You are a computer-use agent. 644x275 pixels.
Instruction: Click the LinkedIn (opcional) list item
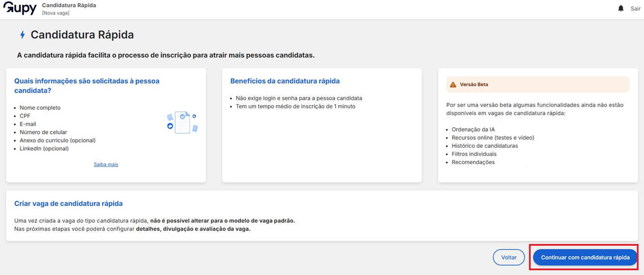44,149
